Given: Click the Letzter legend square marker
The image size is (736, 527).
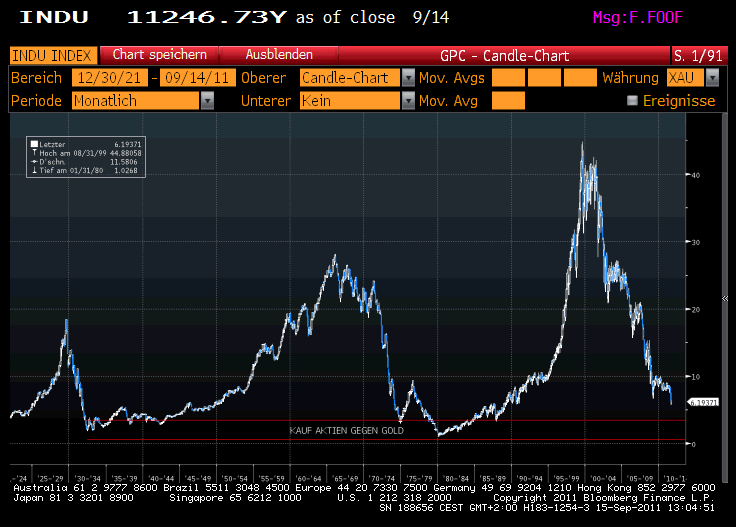Looking at the screenshot, I should [34, 144].
